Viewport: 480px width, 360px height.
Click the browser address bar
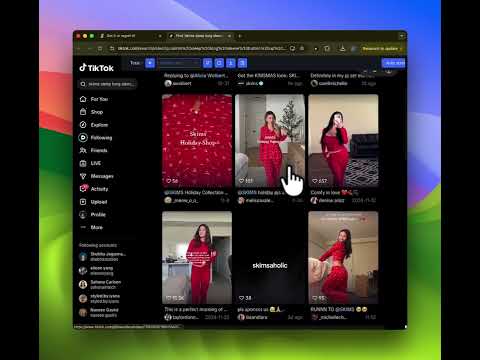(x=202, y=49)
